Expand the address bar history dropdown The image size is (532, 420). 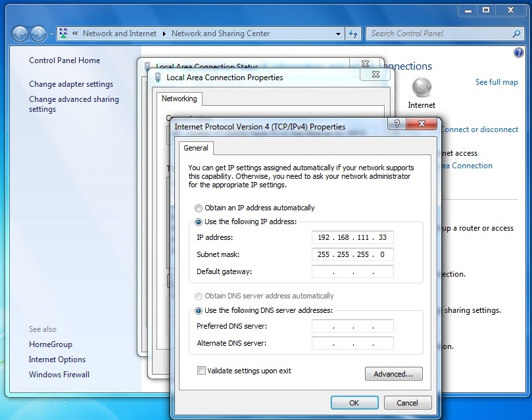point(338,34)
